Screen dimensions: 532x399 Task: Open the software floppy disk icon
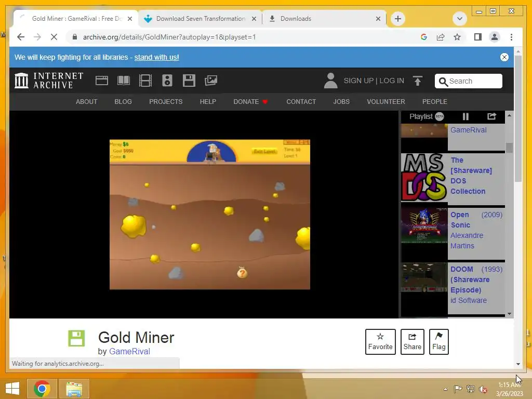(189, 81)
